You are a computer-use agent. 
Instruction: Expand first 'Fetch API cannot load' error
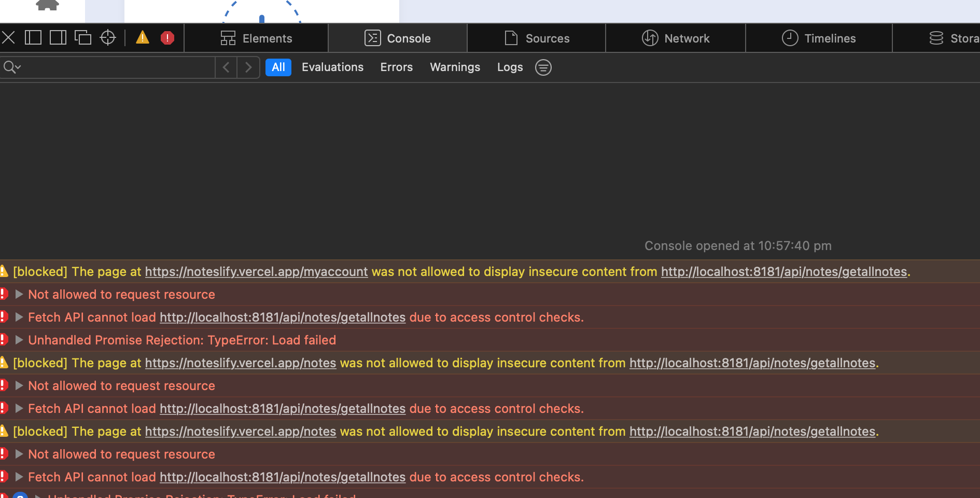click(x=19, y=317)
